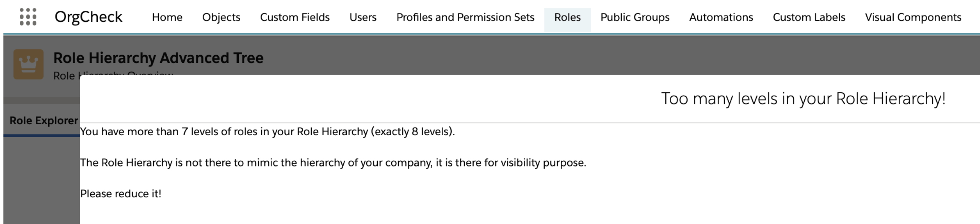Switch to the Home tab
The height and width of the screenshot is (224, 980).
(x=167, y=18)
